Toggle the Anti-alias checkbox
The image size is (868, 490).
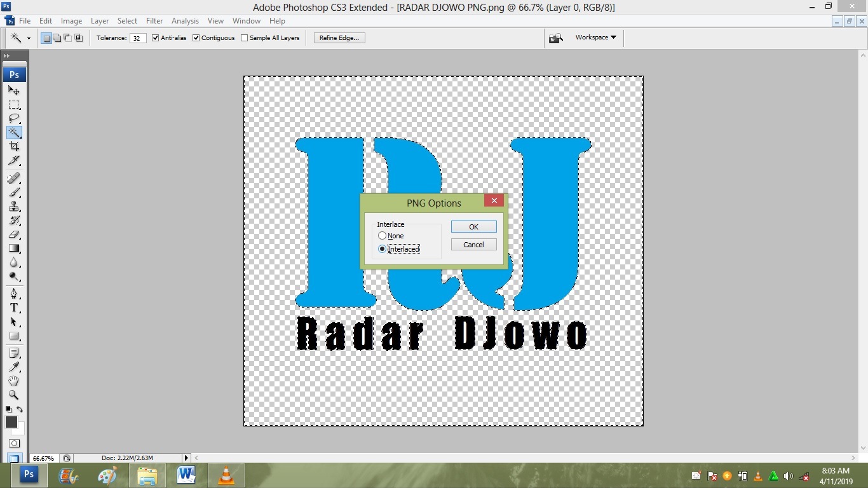click(155, 38)
